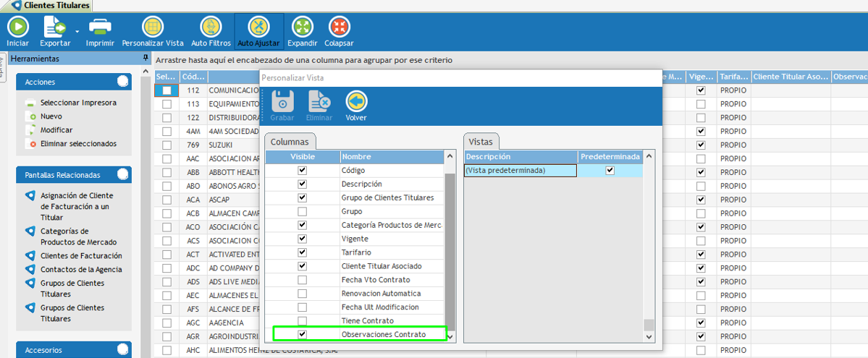
Task: Collapse the Acciones panel section
Action: coord(122,82)
